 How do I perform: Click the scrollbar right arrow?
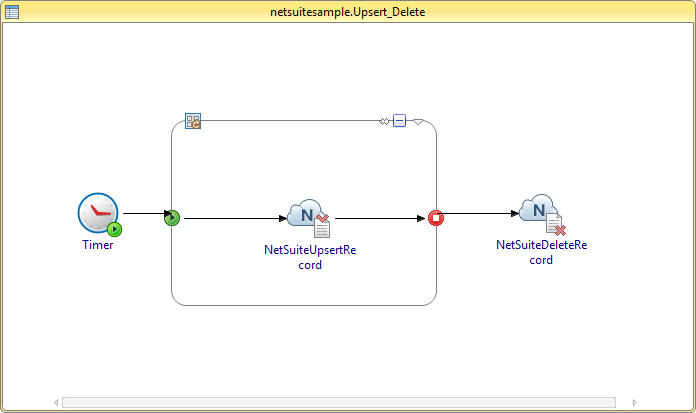[x=635, y=402]
